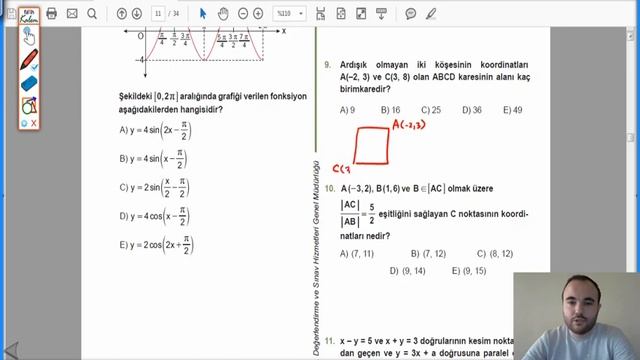
Task: Open the zoom level dropdown showing %110
Action: click(x=289, y=13)
